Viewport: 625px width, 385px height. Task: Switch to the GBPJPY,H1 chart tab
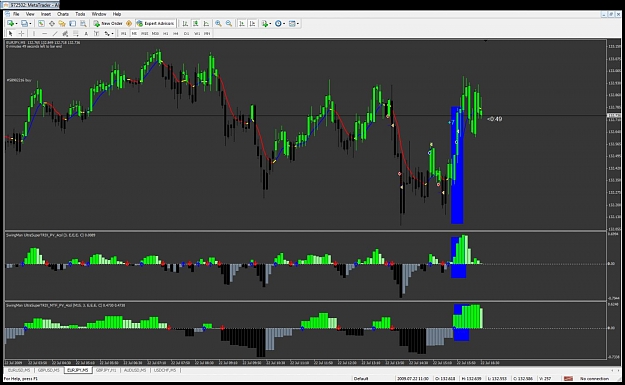coord(106,370)
